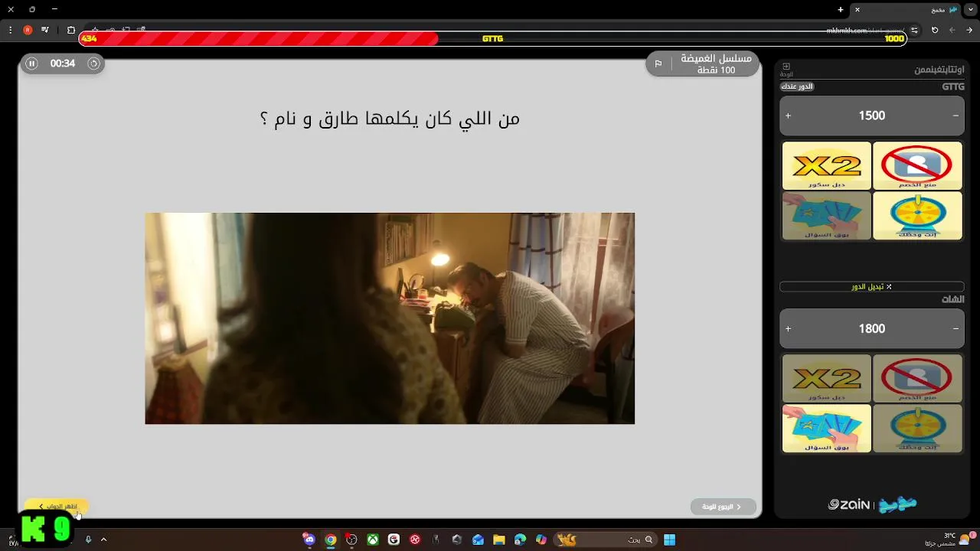This screenshot has height=551, width=980.
Task: Return to the board with the grey bottom button
Action: tap(724, 507)
